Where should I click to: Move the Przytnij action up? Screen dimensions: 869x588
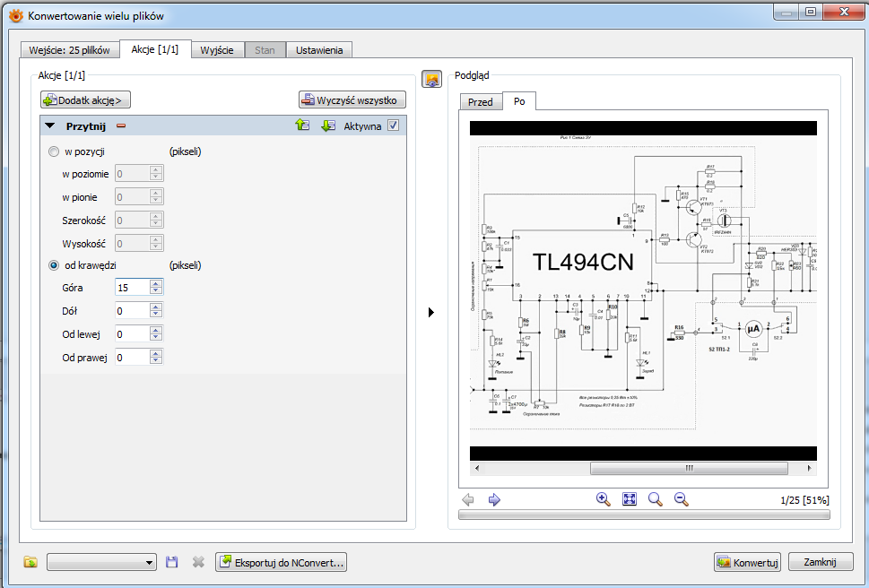point(302,125)
